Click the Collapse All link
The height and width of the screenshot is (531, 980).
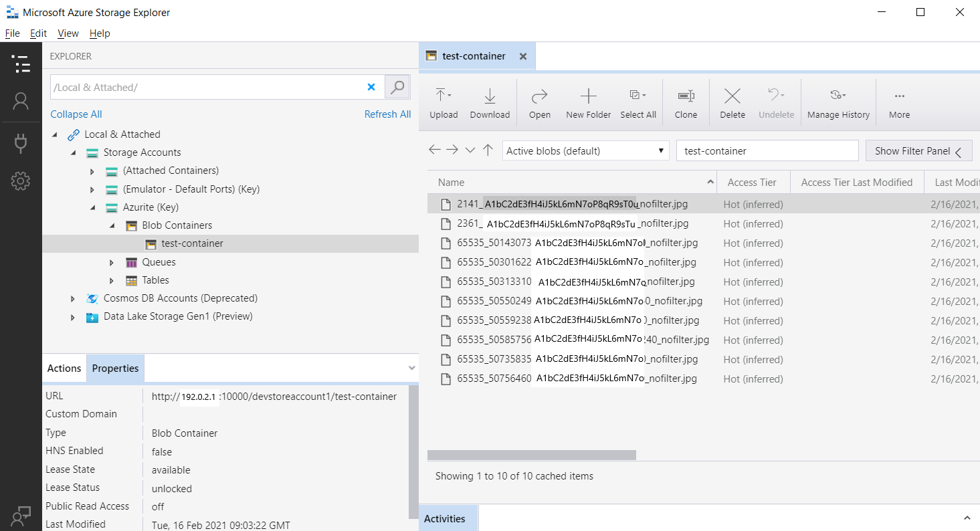pos(76,114)
